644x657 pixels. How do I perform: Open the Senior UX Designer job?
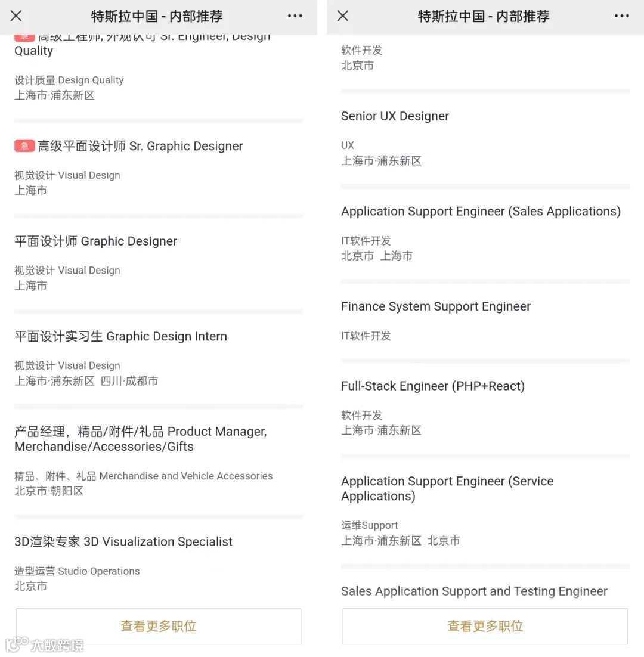[395, 116]
